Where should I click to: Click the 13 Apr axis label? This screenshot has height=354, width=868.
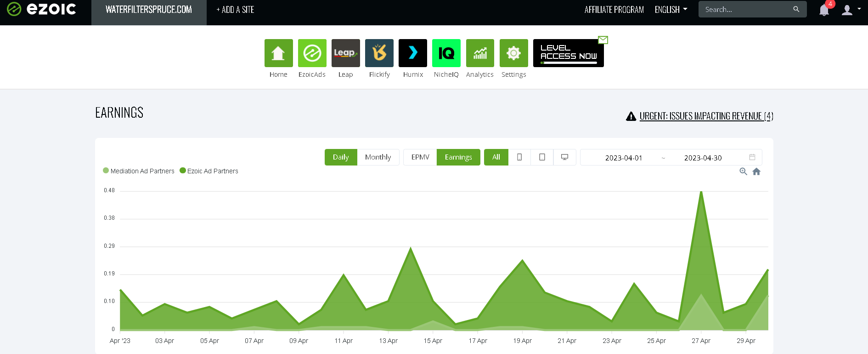pyautogui.click(x=388, y=341)
